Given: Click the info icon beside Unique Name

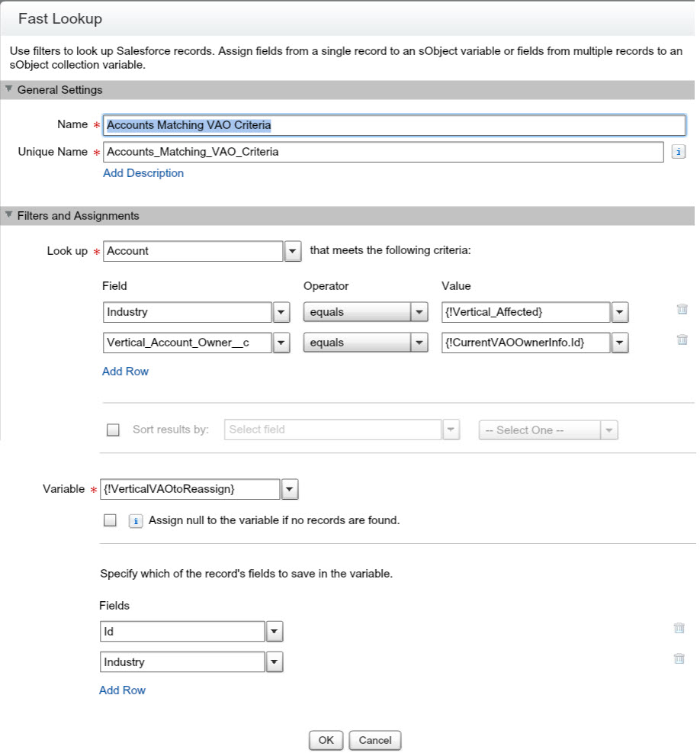Looking at the screenshot, I should [x=678, y=152].
